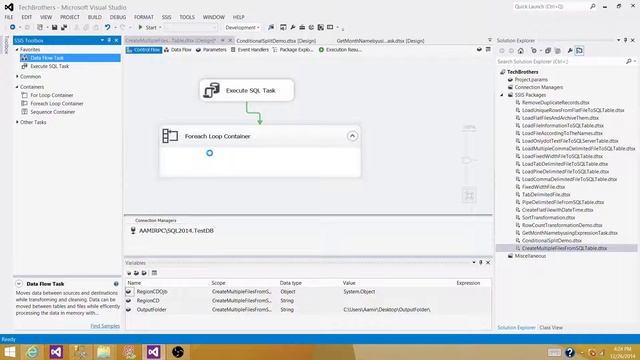Collapse the Foreach Loop Container chevron
This screenshot has height=360, width=640.
click(352, 136)
